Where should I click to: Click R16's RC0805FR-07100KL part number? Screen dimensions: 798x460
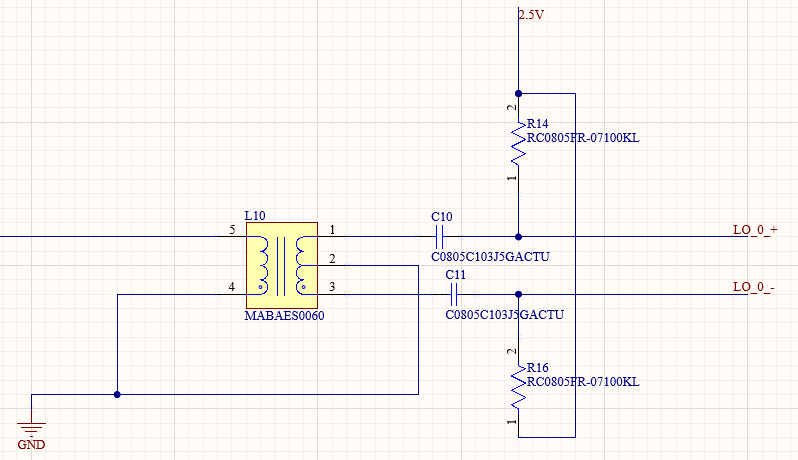(583, 382)
